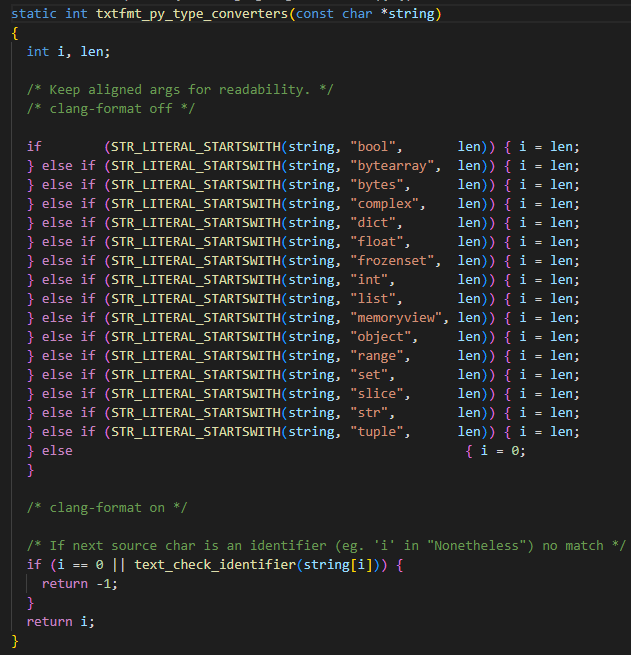This screenshot has height=655, width=631.
Task: Click the "object" string literal
Action: tap(380, 337)
